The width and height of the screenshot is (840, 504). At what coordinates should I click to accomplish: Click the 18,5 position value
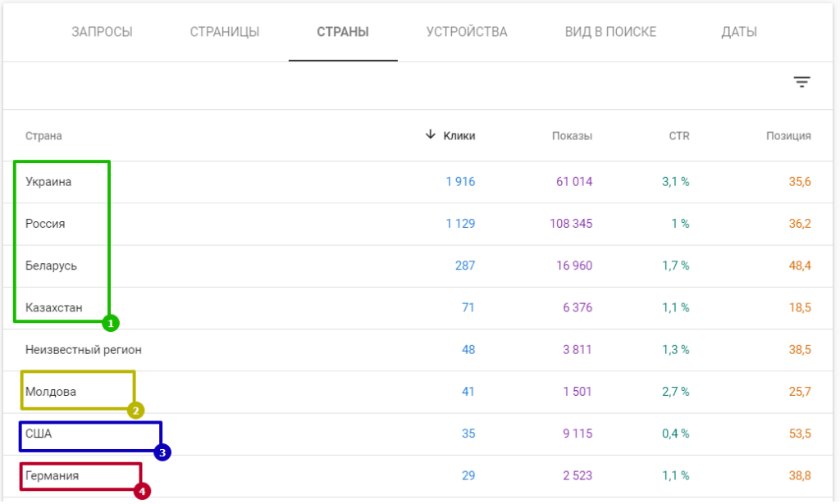(800, 307)
